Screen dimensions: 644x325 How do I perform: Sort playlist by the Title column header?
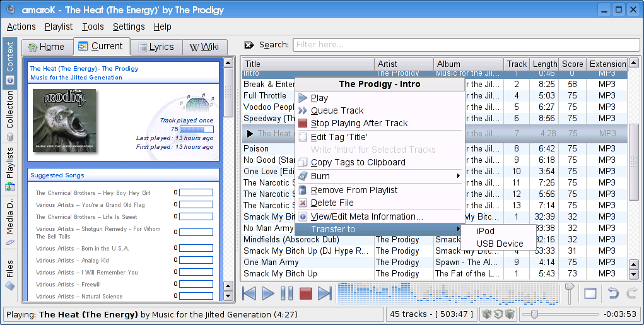tap(308, 64)
